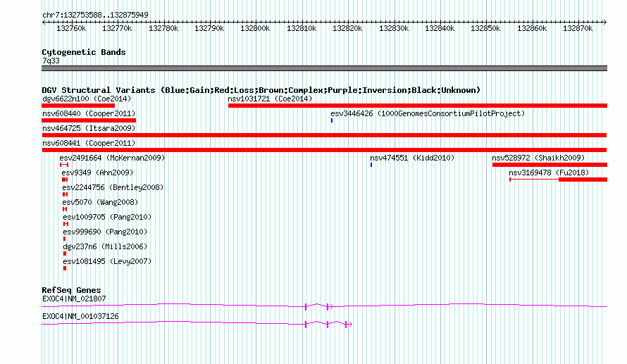Click the 132850k ruler tick label
Image resolution: width=627 pixels, height=364 pixels.
(485, 28)
